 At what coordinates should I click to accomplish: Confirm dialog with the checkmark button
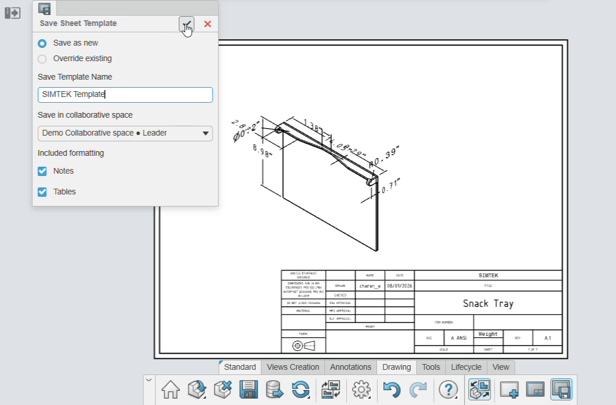coord(187,24)
